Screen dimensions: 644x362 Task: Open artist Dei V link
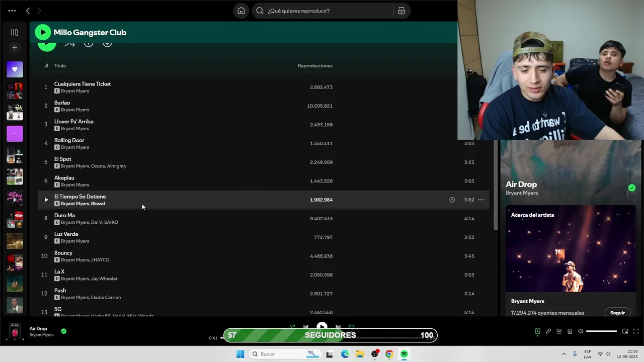point(97,222)
